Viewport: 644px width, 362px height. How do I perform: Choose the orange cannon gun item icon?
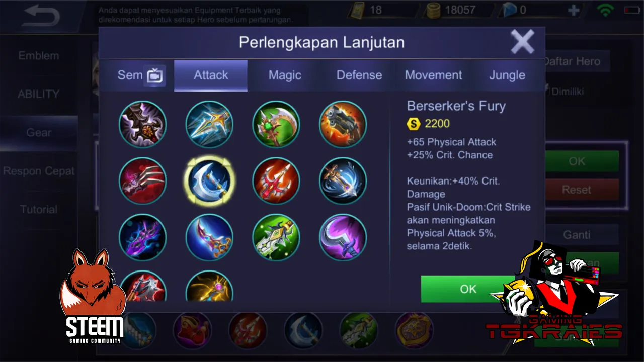click(343, 124)
